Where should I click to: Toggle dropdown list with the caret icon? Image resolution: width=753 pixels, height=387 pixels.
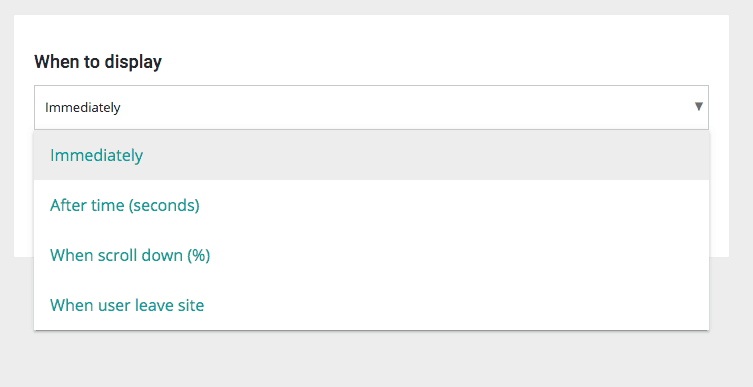pos(699,107)
